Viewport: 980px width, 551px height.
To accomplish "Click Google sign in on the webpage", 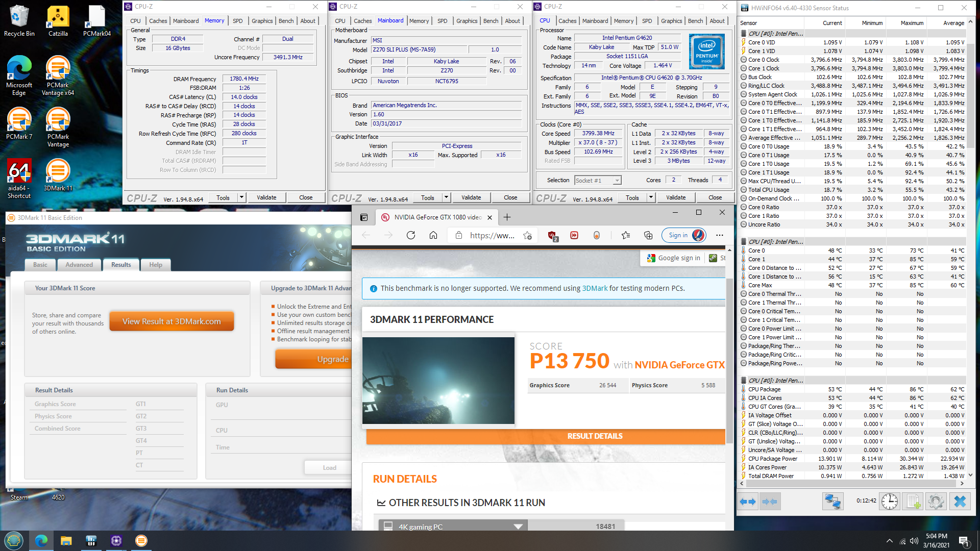I will pyautogui.click(x=674, y=258).
